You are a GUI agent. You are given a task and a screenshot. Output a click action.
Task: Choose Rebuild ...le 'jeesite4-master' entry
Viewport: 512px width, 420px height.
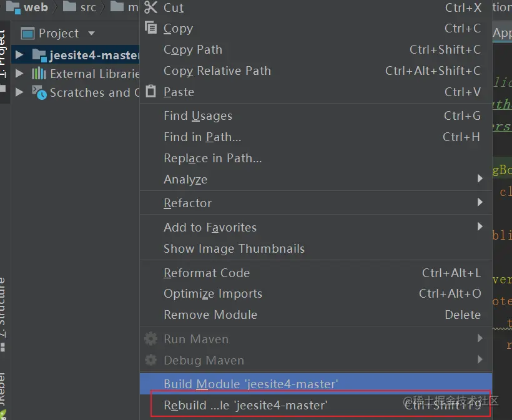click(x=316, y=405)
